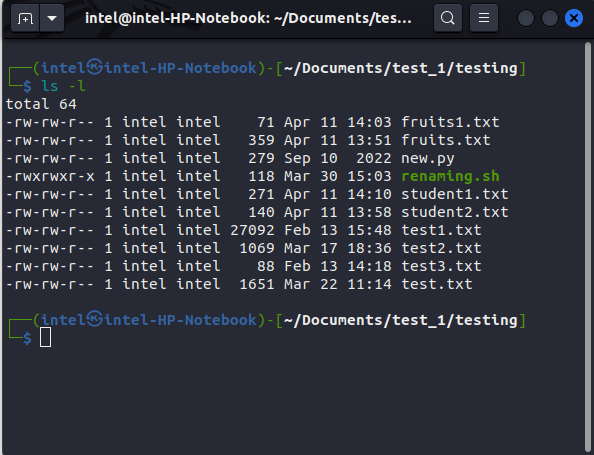Click the terminal window title text
This screenshot has width=594, height=455.
248,18
